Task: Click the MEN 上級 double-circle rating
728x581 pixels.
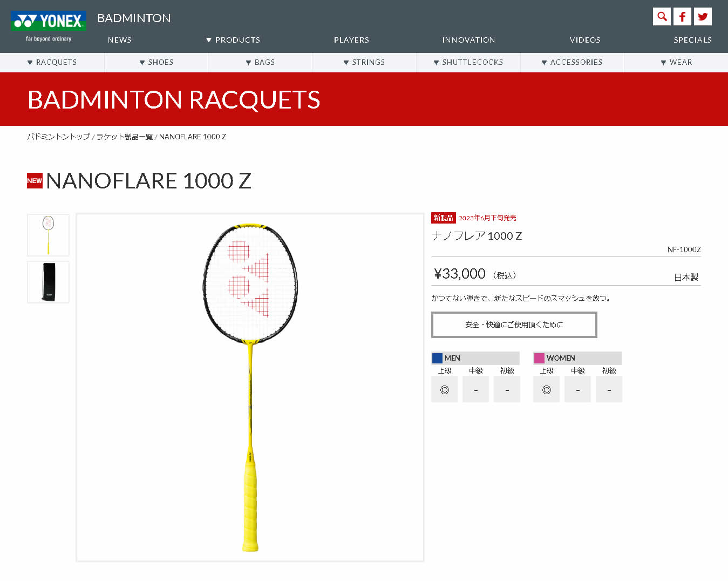Action: (444, 389)
